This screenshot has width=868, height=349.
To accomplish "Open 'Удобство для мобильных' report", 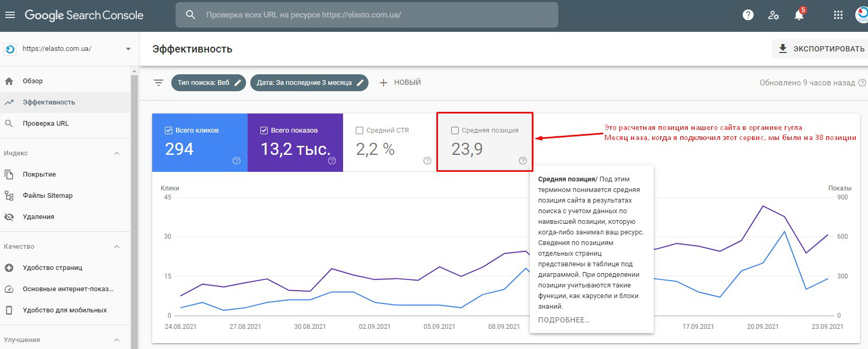I will pyautogui.click(x=65, y=310).
